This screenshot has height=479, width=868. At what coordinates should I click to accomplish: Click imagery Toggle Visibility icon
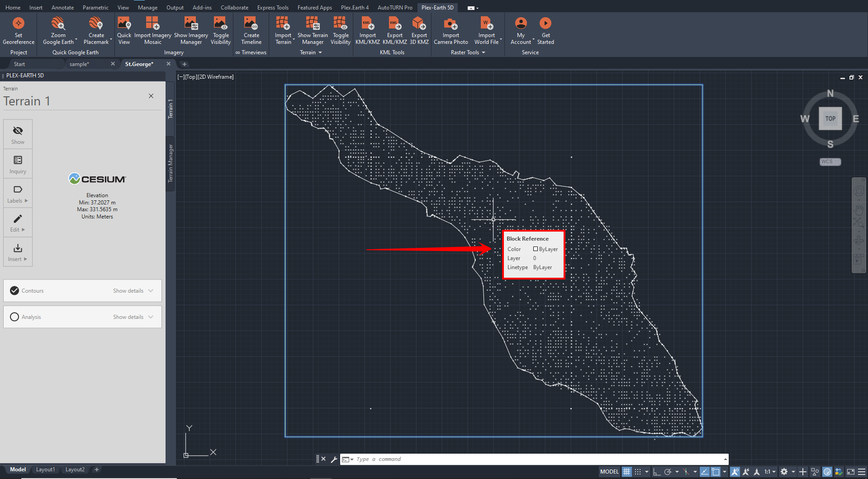click(221, 31)
